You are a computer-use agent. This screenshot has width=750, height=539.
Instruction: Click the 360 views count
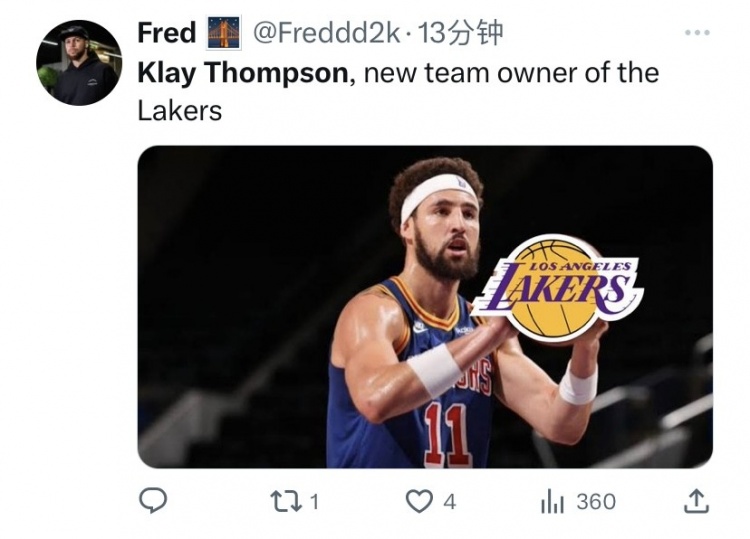[x=596, y=502]
